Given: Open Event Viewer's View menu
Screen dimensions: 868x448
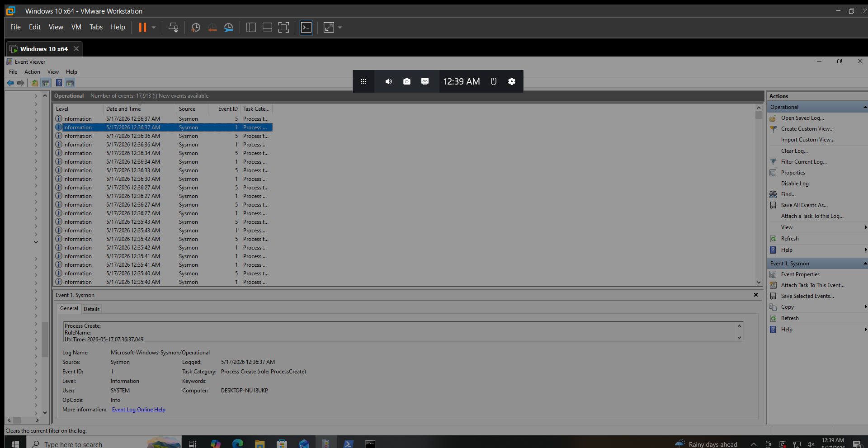Looking at the screenshot, I should (x=53, y=72).
